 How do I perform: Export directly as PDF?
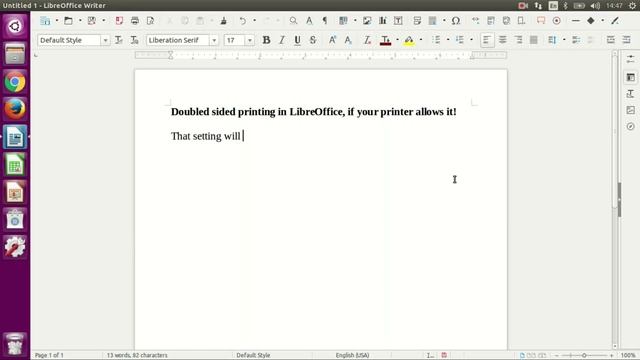point(119,20)
